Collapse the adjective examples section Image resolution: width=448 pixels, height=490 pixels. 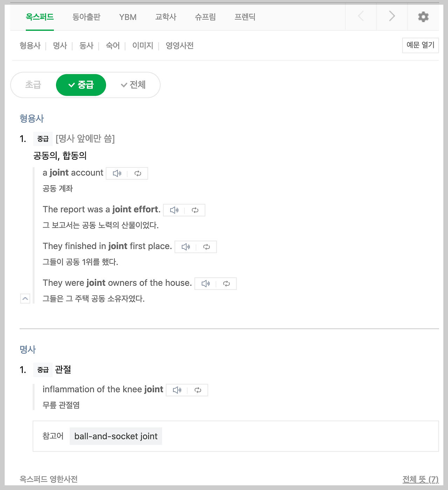coord(25,299)
